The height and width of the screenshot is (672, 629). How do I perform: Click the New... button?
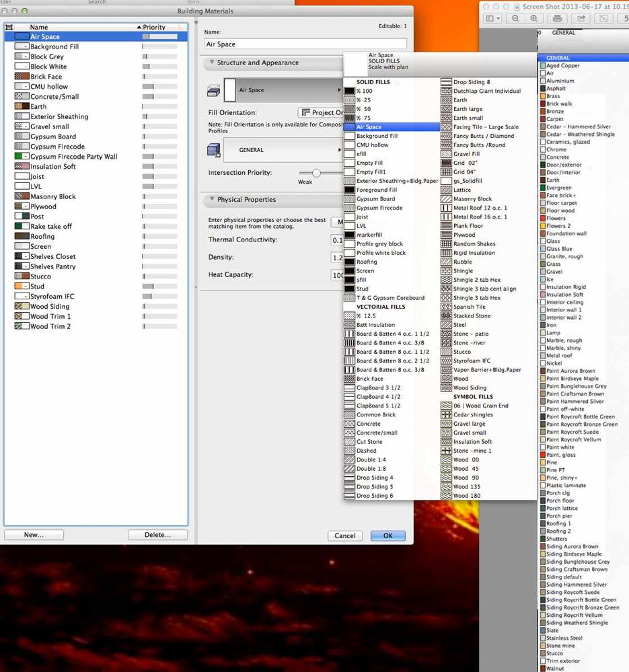[x=34, y=535]
